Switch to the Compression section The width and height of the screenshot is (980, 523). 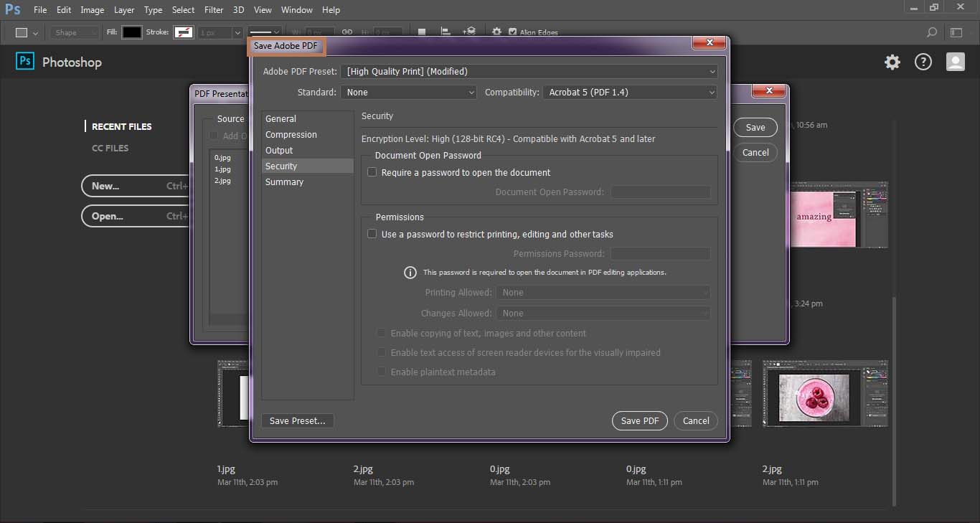click(x=308, y=135)
